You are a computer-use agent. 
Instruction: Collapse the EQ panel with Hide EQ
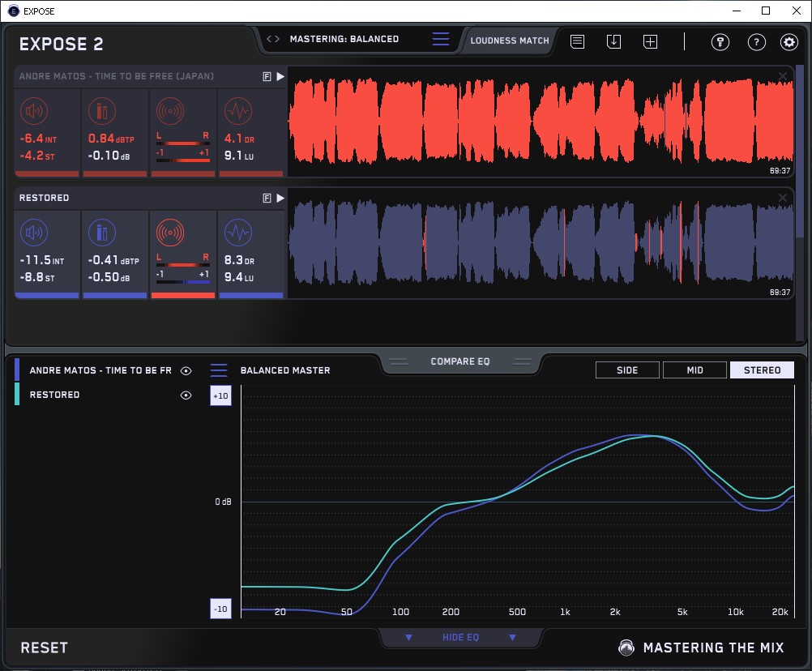click(x=460, y=638)
